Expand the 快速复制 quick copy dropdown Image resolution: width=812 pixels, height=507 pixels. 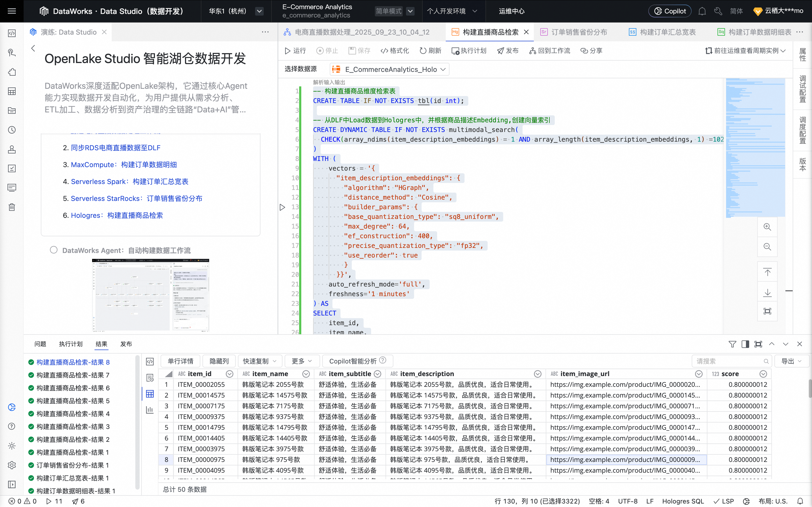[x=260, y=361]
